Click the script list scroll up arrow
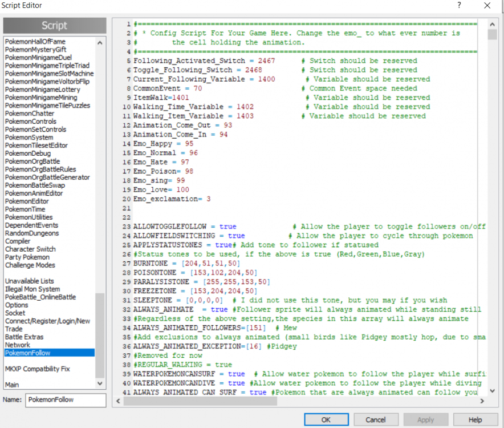 pyautogui.click(x=100, y=43)
